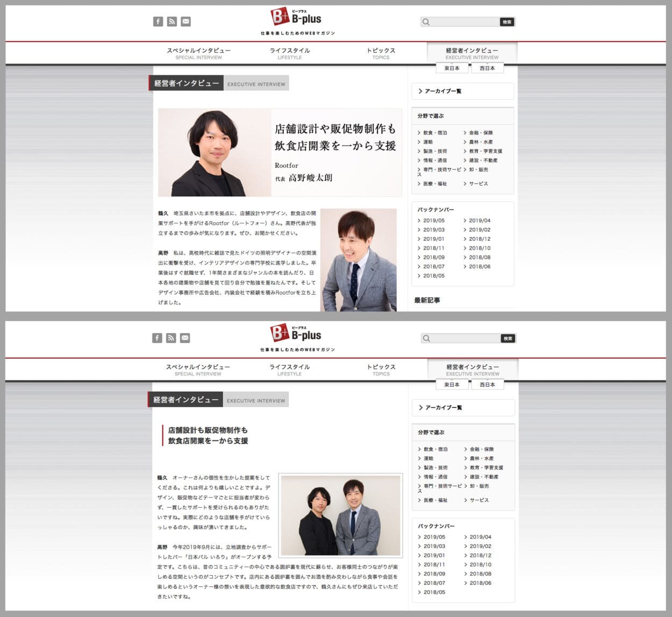Open スペシャルインタビュー tab in the lower page
The width and height of the screenshot is (672, 617).
pyautogui.click(x=198, y=370)
